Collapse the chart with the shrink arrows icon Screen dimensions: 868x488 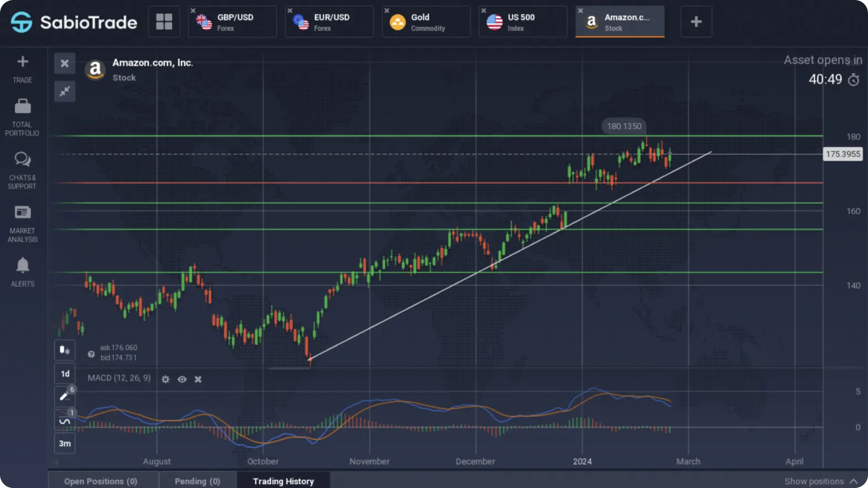[x=65, y=91]
